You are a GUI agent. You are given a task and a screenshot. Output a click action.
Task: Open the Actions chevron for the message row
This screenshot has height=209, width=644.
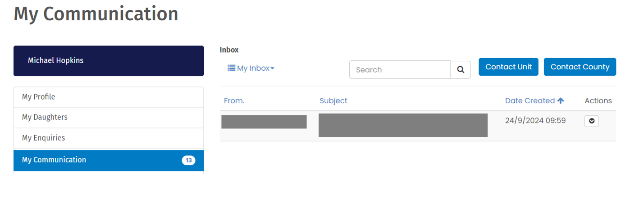592,121
